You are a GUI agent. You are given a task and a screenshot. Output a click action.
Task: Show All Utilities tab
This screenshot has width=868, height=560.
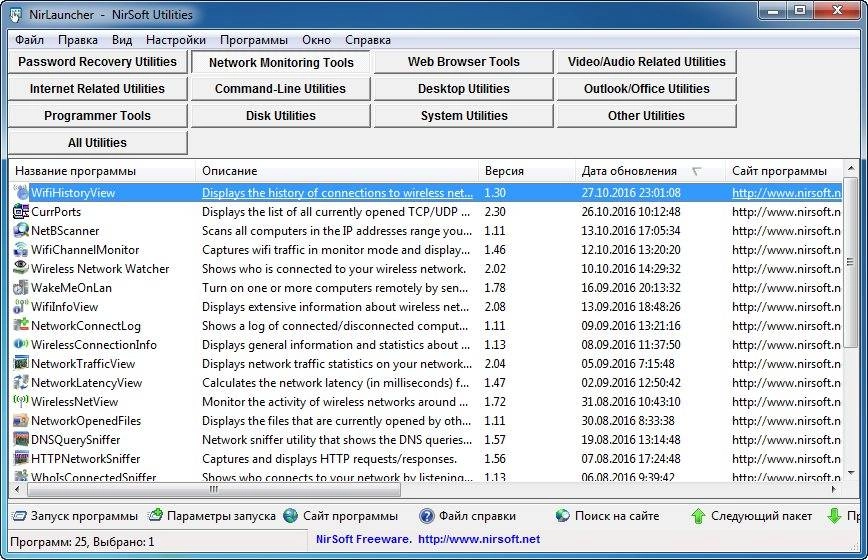pos(98,143)
